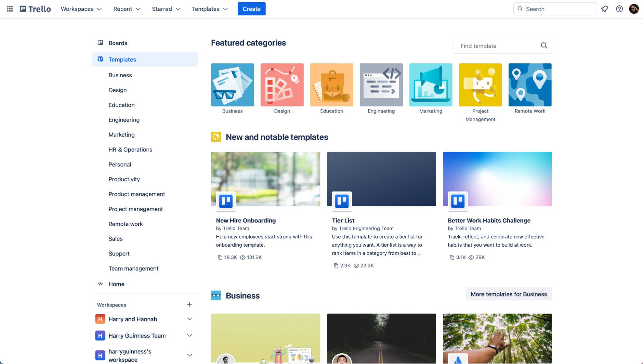Screen dimensions: 643x364
Task: Click More templates for Business
Action: click(x=509, y=294)
